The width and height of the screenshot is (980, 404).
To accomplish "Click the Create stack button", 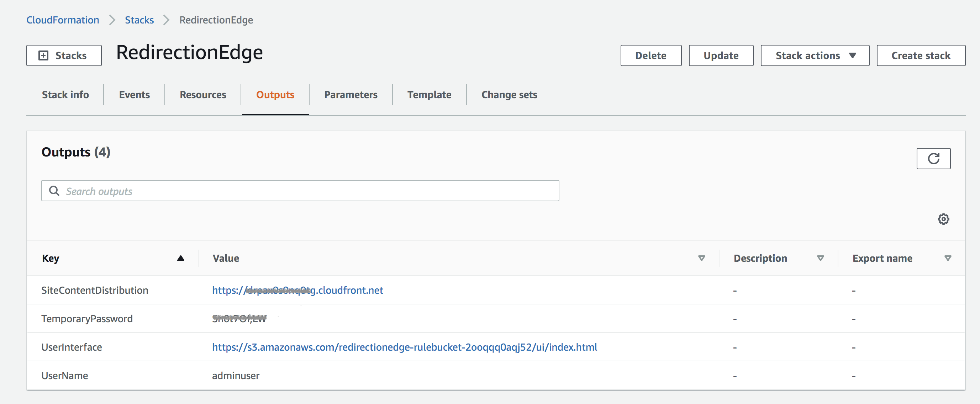I will [x=921, y=55].
